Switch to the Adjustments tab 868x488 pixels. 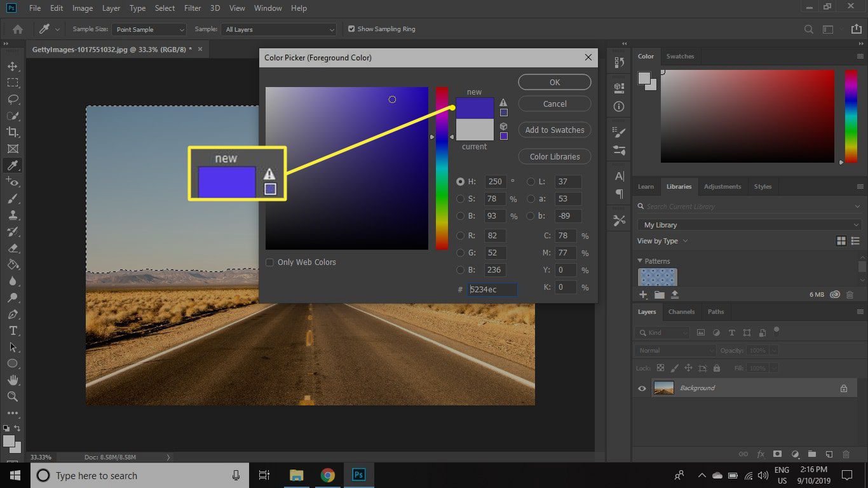(x=722, y=187)
